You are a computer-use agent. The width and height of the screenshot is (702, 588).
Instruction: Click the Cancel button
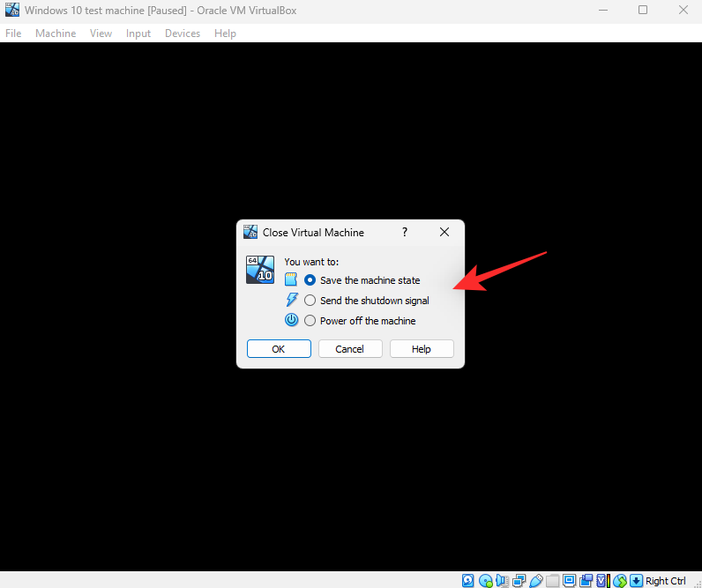point(350,348)
